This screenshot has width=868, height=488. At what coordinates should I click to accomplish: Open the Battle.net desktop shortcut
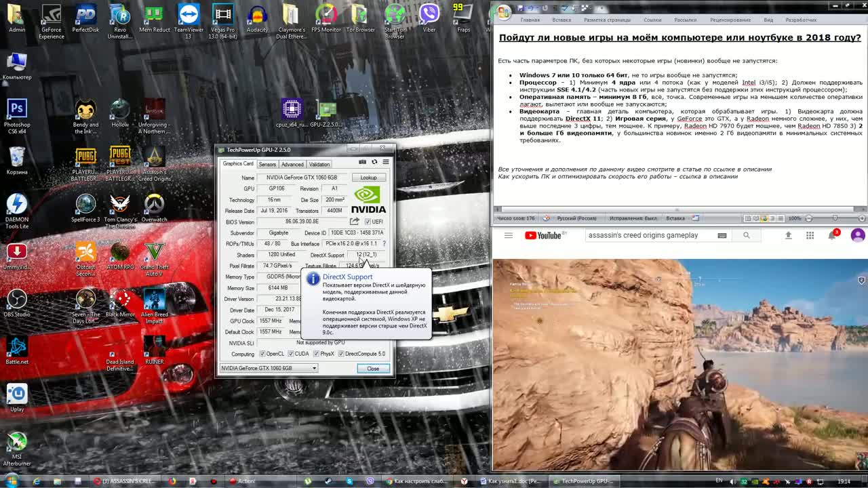[x=17, y=351]
